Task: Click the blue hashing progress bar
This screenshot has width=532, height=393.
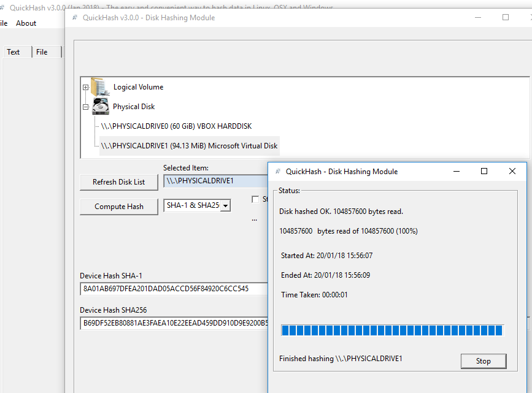Action: click(x=391, y=330)
